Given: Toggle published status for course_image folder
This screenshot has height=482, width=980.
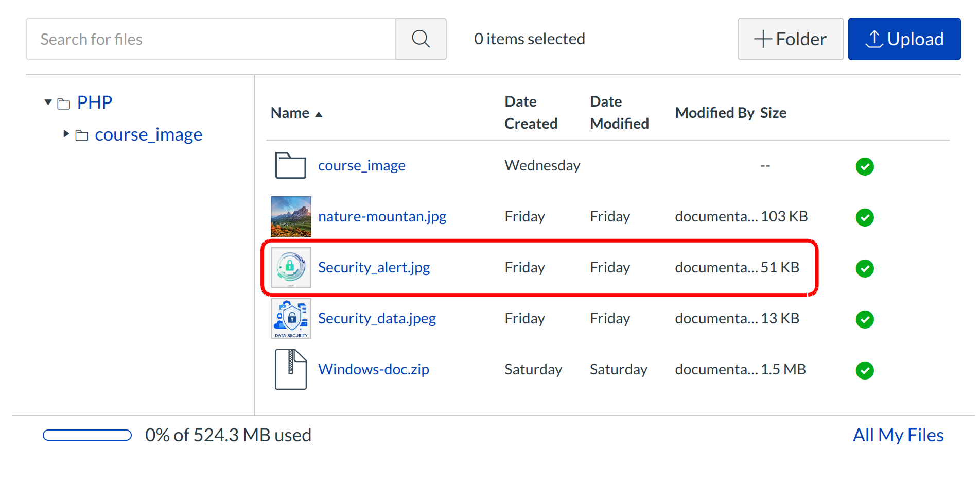Looking at the screenshot, I should tap(865, 166).
